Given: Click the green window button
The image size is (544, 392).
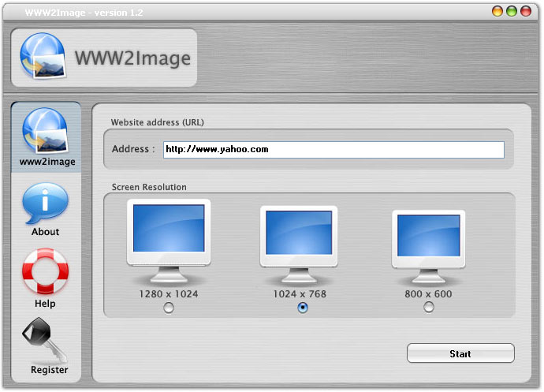Looking at the screenshot, I should pyautogui.click(x=512, y=11).
